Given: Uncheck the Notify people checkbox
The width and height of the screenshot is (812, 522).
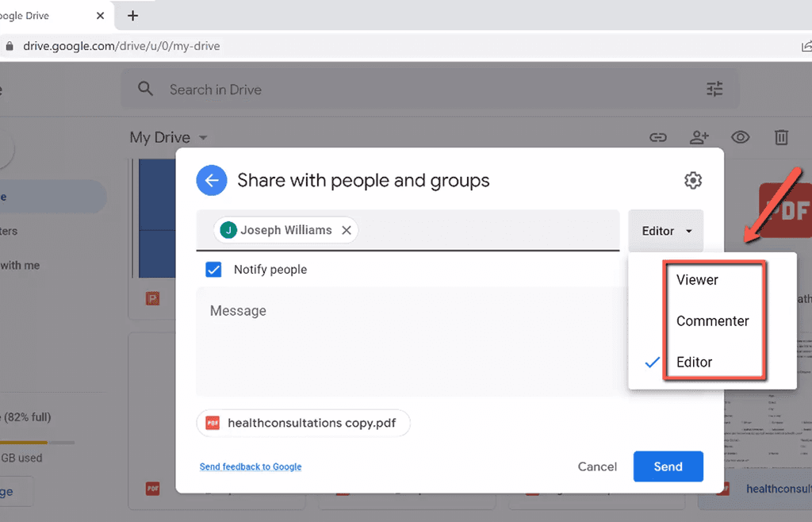Looking at the screenshot, I should tap(213, 269).
